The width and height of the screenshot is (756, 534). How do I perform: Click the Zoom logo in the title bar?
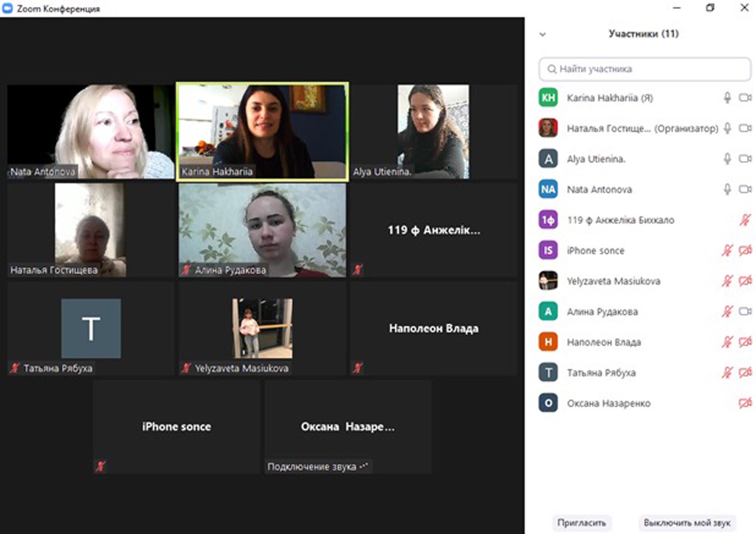7,9
